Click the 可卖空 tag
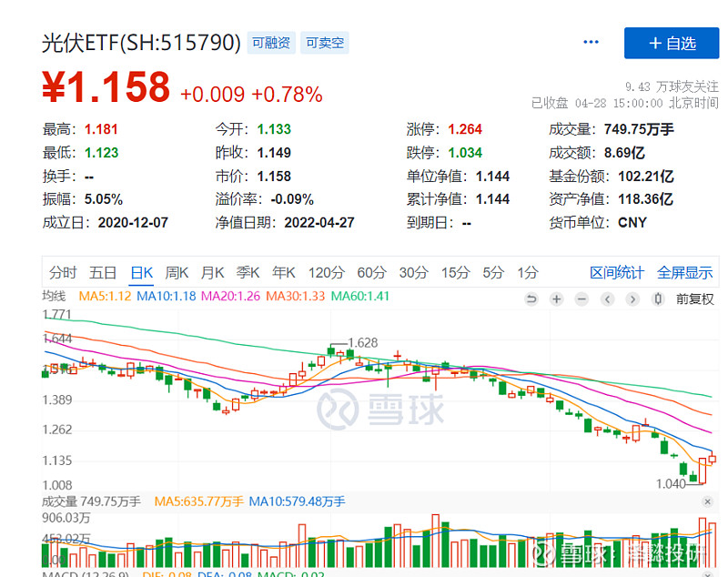The width and height of the screenshot is (728, 577). coord(325,43)
